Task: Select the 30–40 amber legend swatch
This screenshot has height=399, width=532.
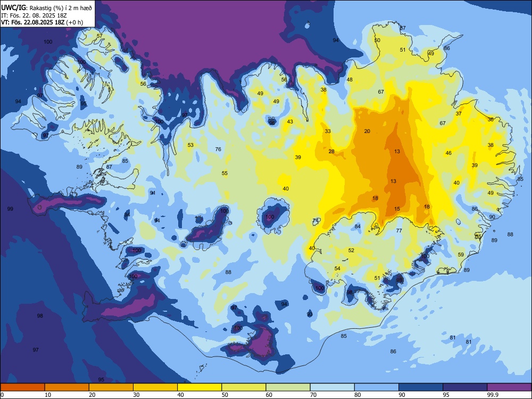Action: [155, 387]
